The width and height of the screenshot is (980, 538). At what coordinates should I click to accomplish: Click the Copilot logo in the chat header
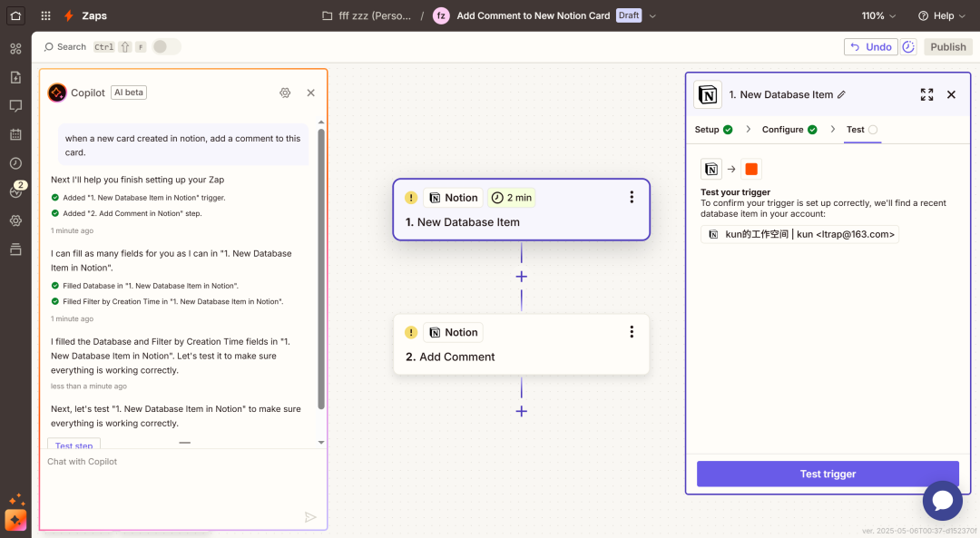point(57,93)
